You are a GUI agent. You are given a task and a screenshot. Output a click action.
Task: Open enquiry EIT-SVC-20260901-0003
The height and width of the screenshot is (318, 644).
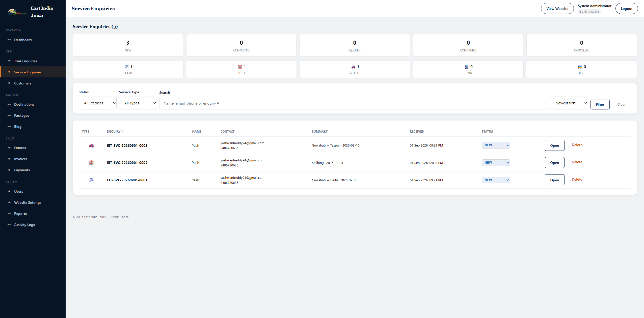[x=554, y=146]
